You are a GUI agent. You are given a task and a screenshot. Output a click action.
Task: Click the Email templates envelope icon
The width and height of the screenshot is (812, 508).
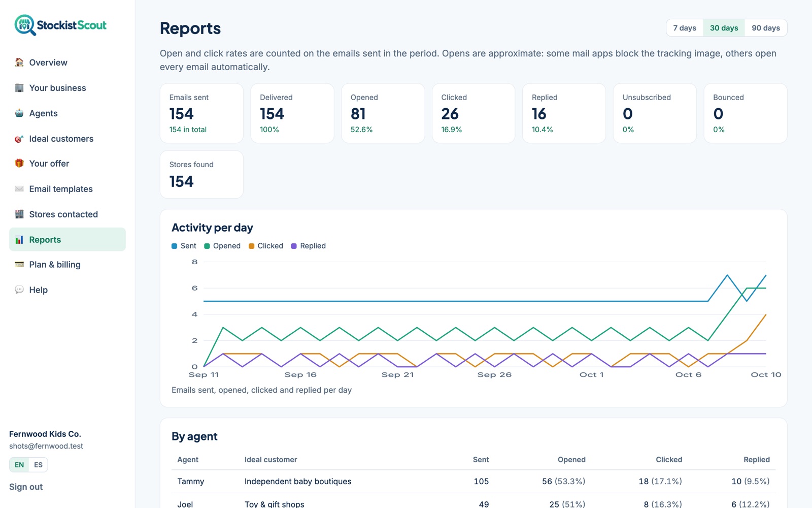[19, 189]
